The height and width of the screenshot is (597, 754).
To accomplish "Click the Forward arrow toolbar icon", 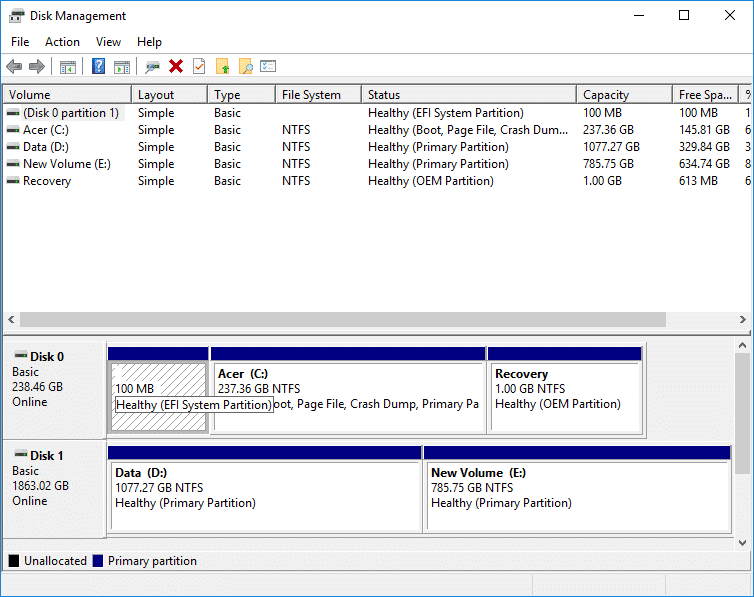I will (37, 67).
